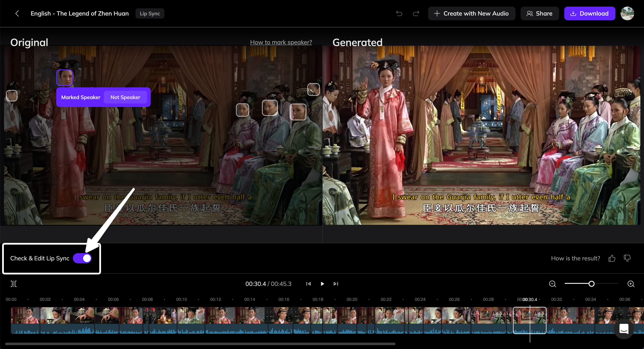Click the thumbs down feedback icon
The width and height of the screenshot is (644, 349).
(627, 258)
